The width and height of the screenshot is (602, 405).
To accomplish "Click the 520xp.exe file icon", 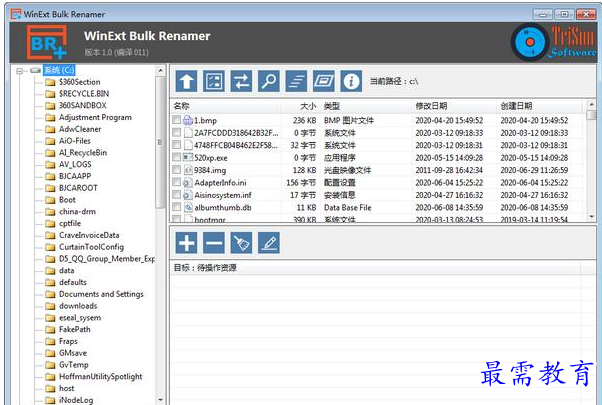I will pyautogui.click(x=188, y=157).
